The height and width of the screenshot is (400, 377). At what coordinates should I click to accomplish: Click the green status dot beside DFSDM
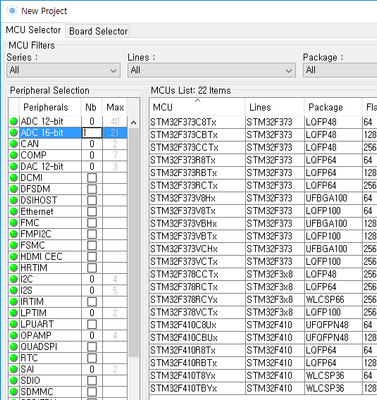click(14, 189)
